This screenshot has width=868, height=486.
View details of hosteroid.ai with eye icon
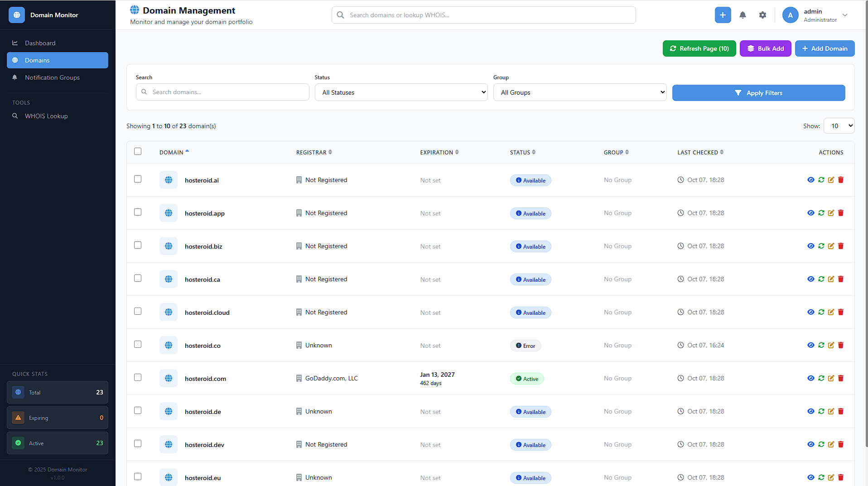pos(810,180)
